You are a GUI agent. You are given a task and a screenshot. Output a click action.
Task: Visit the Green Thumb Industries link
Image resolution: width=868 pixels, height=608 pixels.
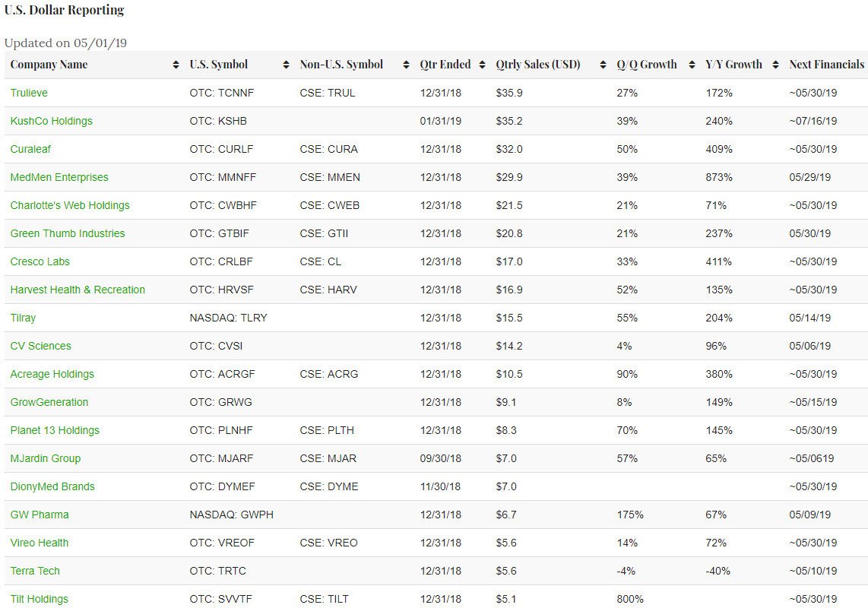point(68,233)
